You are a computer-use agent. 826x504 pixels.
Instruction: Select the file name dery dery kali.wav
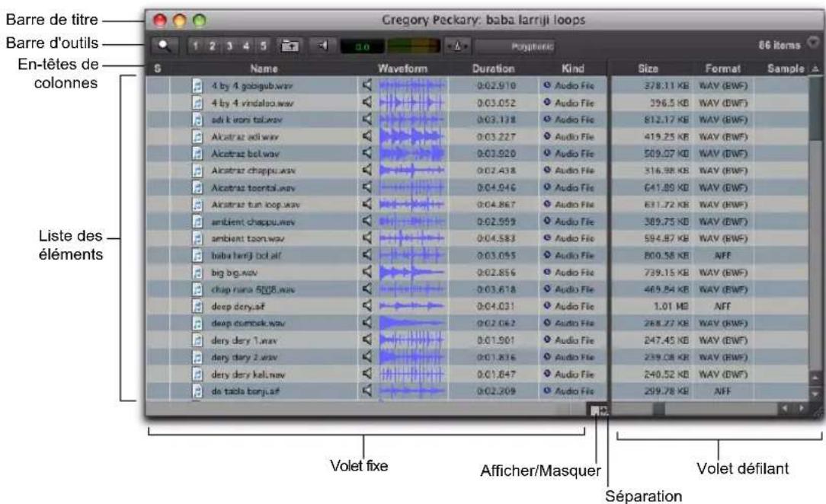click(x=248, y=374)
